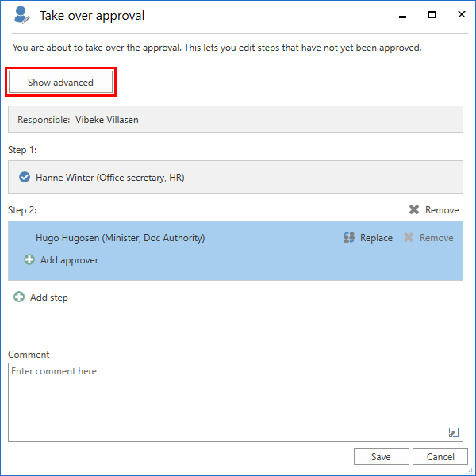
Task: Focus the comment text field
Action: coord(236,402)
